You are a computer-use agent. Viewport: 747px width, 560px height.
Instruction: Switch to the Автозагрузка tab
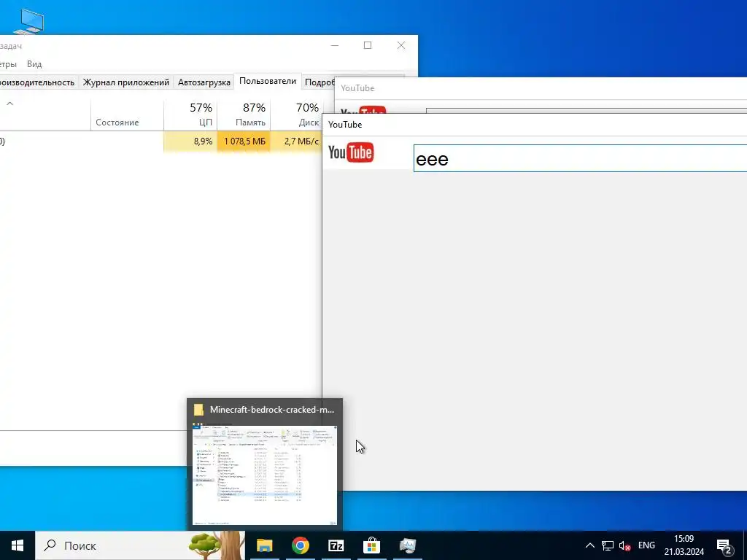click(204, 82)
